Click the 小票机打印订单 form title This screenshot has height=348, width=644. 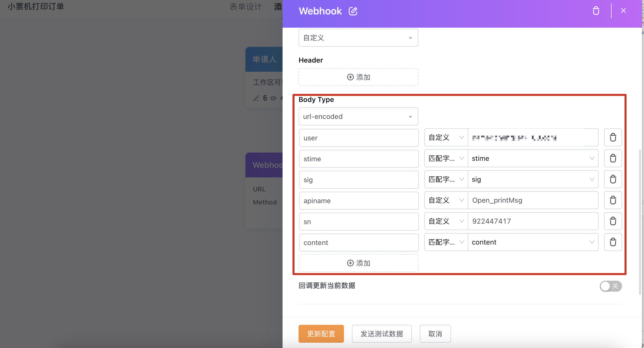pyautogui.click(x=36, y=6)
